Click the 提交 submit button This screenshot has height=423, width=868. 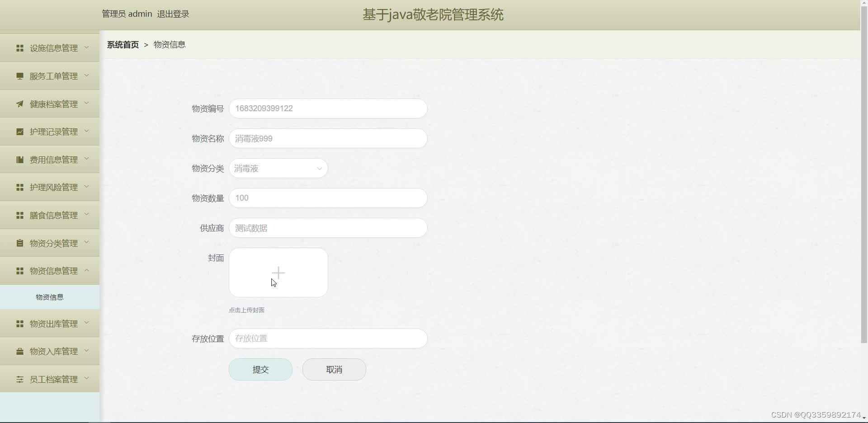tap(260, 369)
